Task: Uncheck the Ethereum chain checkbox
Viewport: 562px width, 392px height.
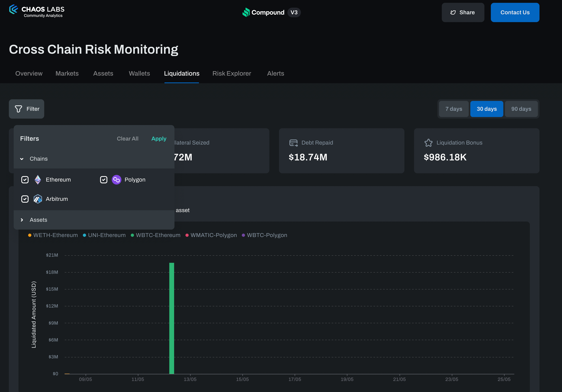Action: [x=25, y=180]
